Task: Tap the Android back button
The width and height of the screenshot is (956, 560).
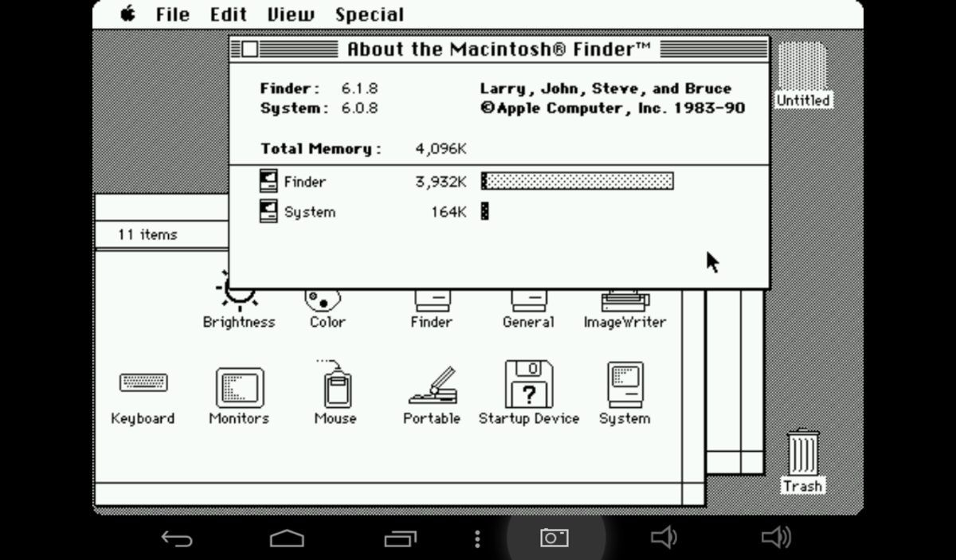Action: [177, 538]
